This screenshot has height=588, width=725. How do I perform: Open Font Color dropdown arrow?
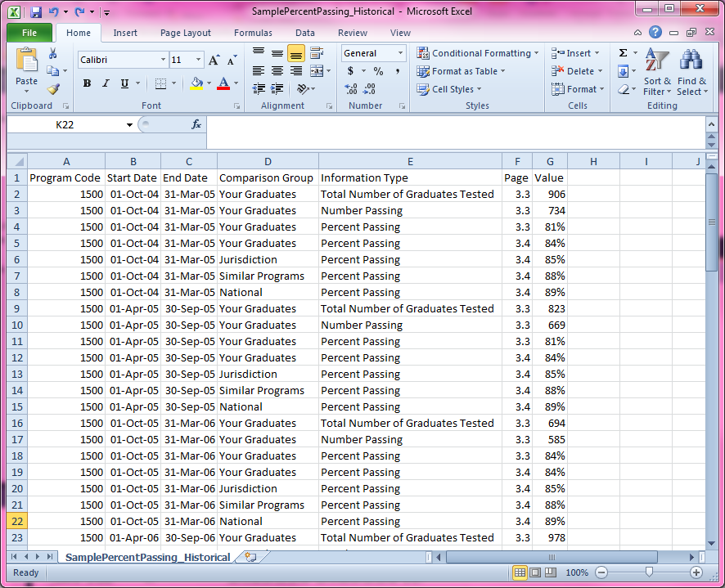(x=236, y=83)
